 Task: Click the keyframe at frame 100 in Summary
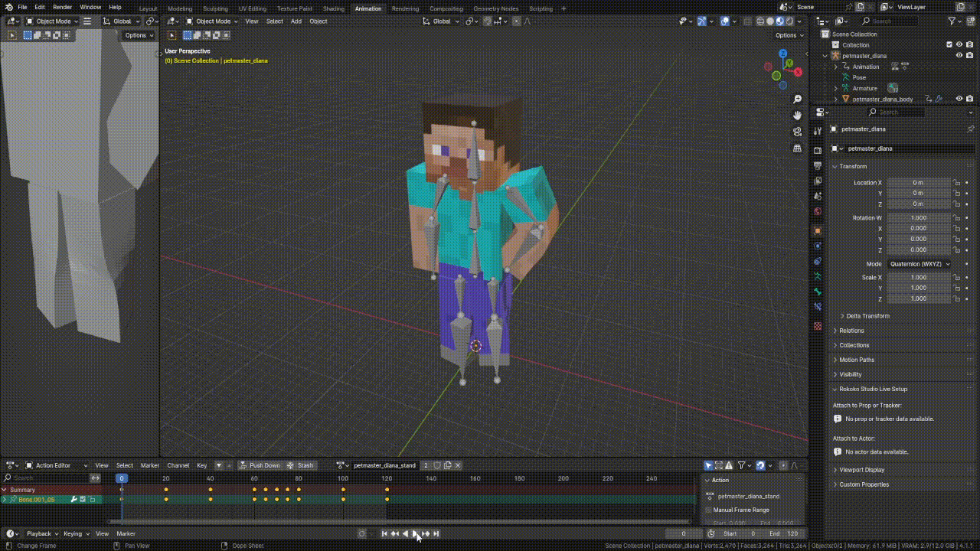click(x=343, y=490)
